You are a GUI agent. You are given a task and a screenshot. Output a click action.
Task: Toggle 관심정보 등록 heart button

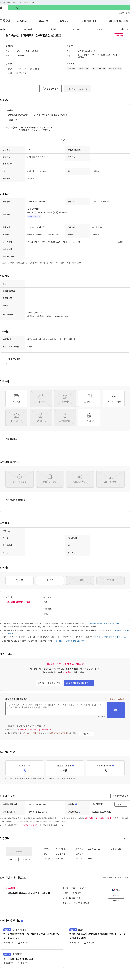(51, 89)
